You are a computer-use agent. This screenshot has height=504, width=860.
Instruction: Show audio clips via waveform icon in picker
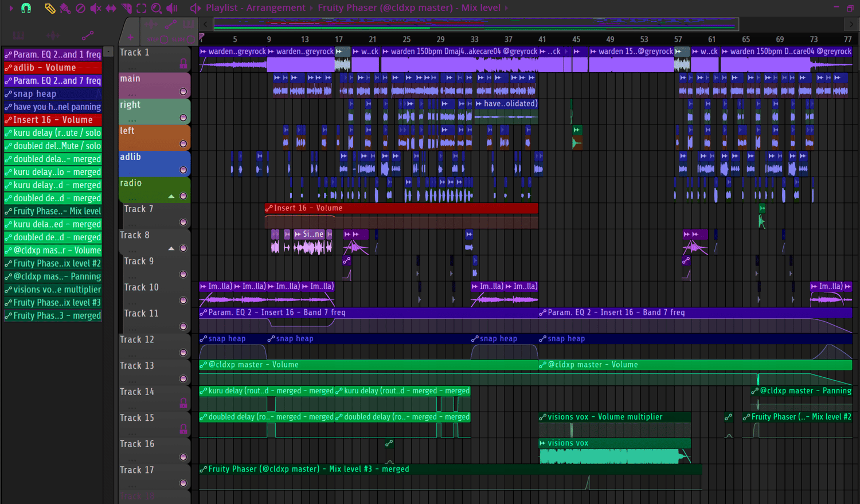coord(53,36)
